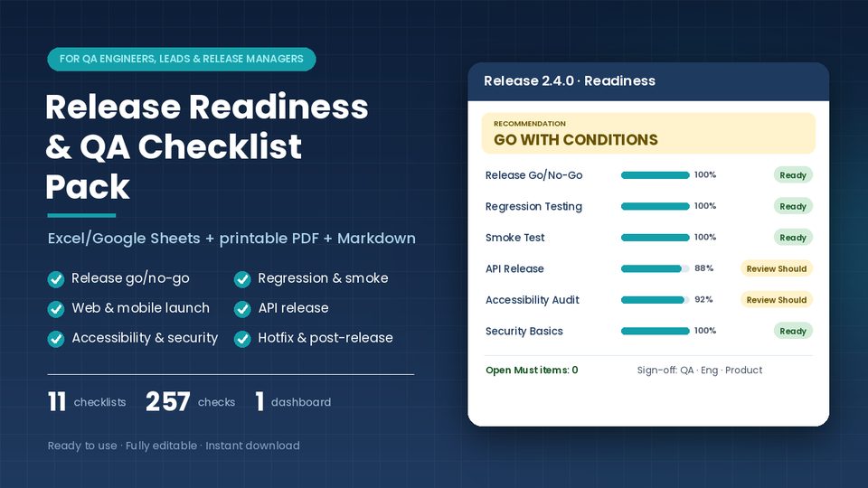868x488 pixels.
Task: Click the '257 checks' stat
Action: (190, 401)
